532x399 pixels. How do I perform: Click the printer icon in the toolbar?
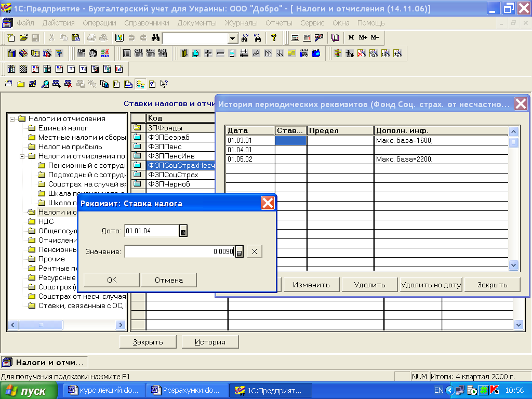(91, 38)
